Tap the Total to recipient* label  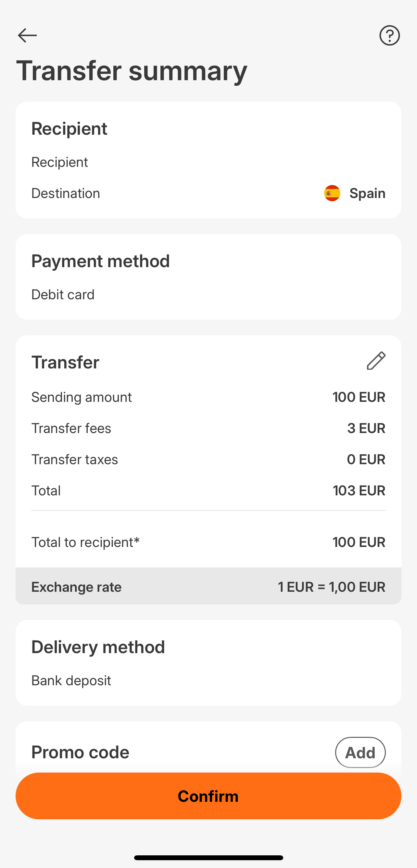[85, 542]
